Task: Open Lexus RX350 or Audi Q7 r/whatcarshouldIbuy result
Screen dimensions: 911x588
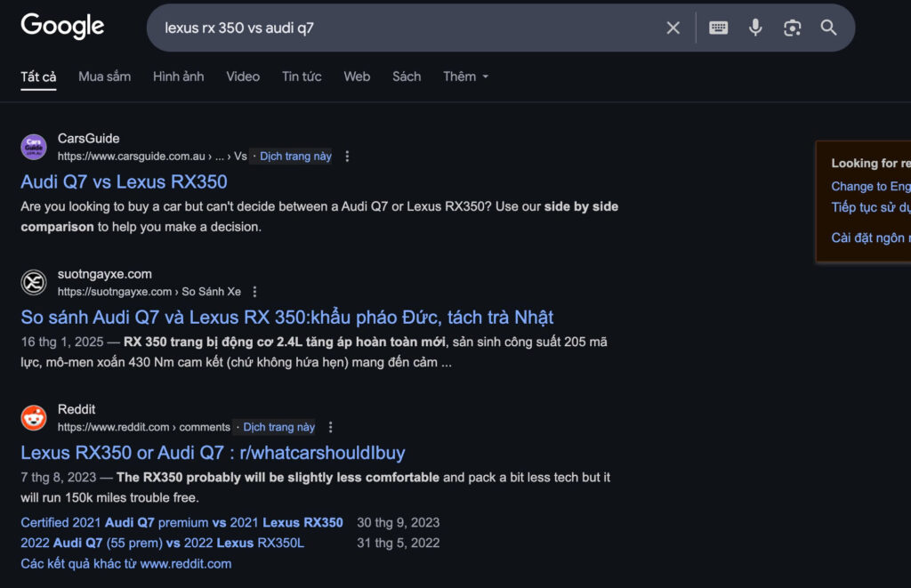Action: pyautogui.click(x=213, y=453)
